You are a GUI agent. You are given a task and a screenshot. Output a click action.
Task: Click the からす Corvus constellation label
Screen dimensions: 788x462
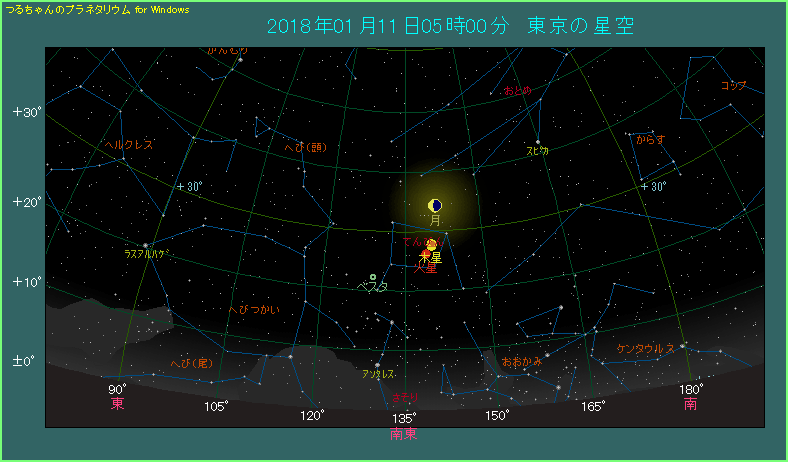(x=650, y=139)
